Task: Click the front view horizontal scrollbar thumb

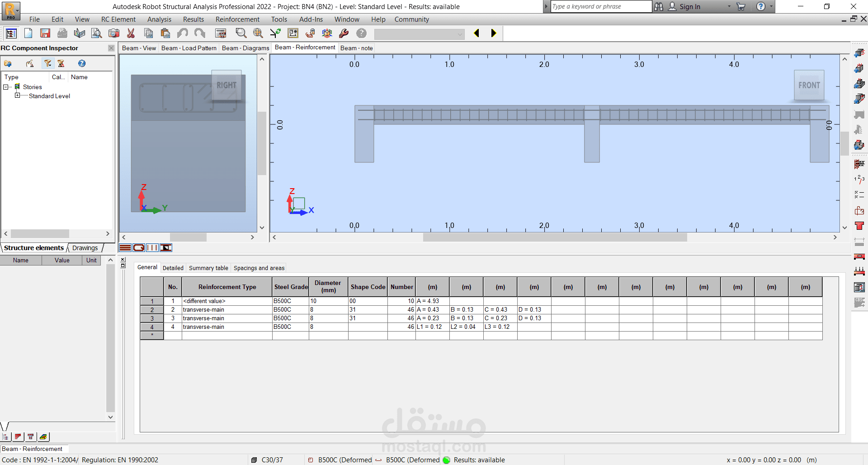Action: 555,237
